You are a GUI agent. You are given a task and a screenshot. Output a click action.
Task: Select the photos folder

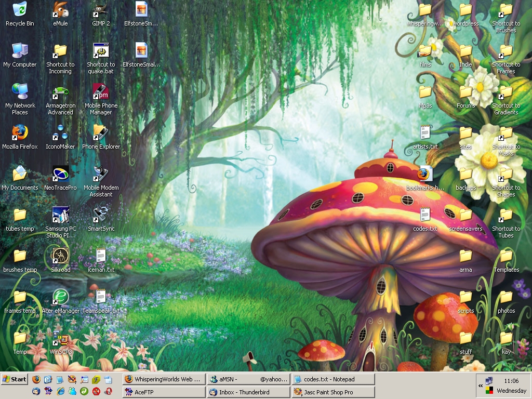point(506,301)
